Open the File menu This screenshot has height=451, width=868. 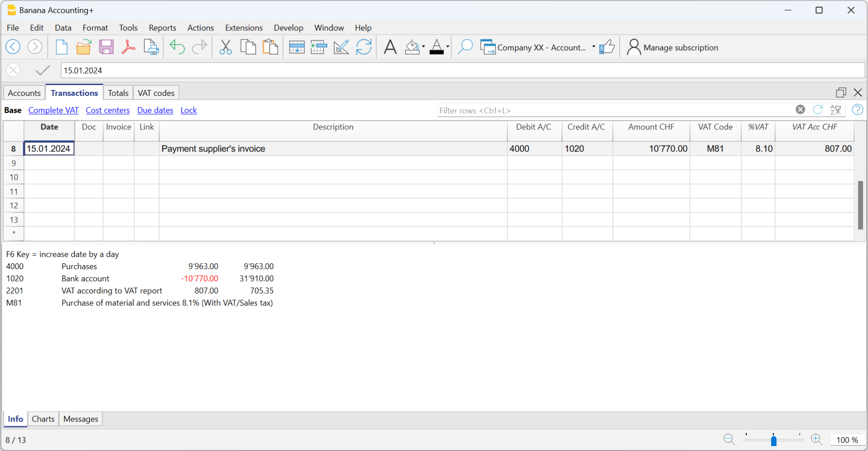point(13,28)
